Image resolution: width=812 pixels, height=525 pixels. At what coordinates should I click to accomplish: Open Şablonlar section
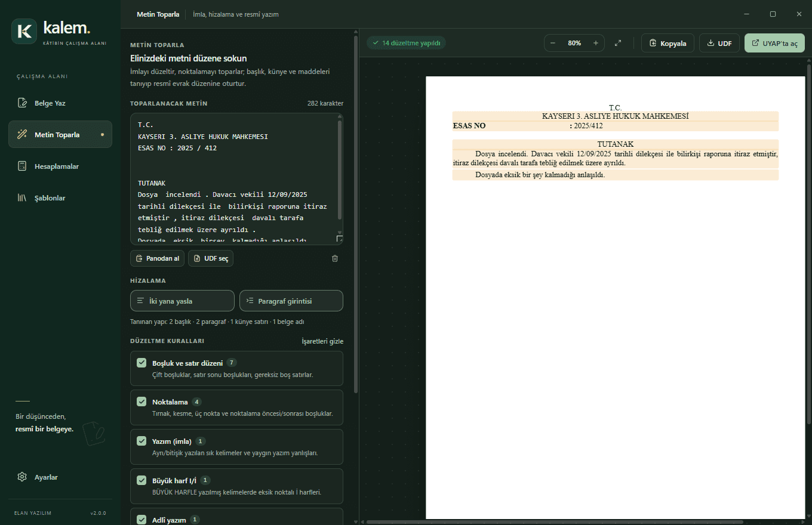tap(60, 198)
